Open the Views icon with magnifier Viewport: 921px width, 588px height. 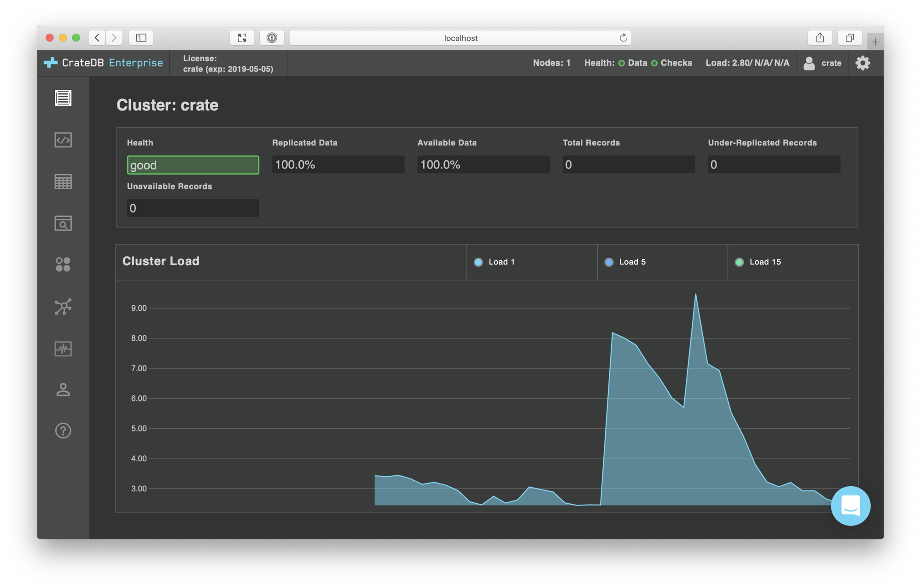(63, 223)
